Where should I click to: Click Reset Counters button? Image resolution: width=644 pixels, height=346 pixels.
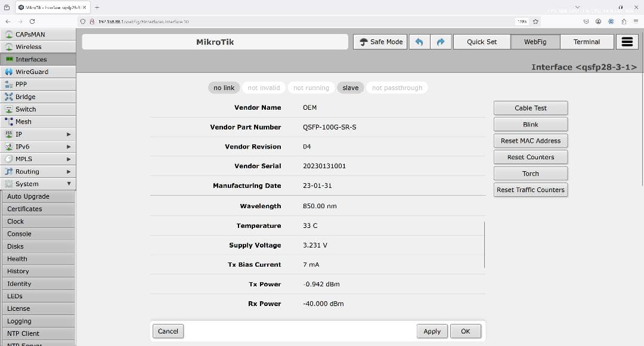531,157
